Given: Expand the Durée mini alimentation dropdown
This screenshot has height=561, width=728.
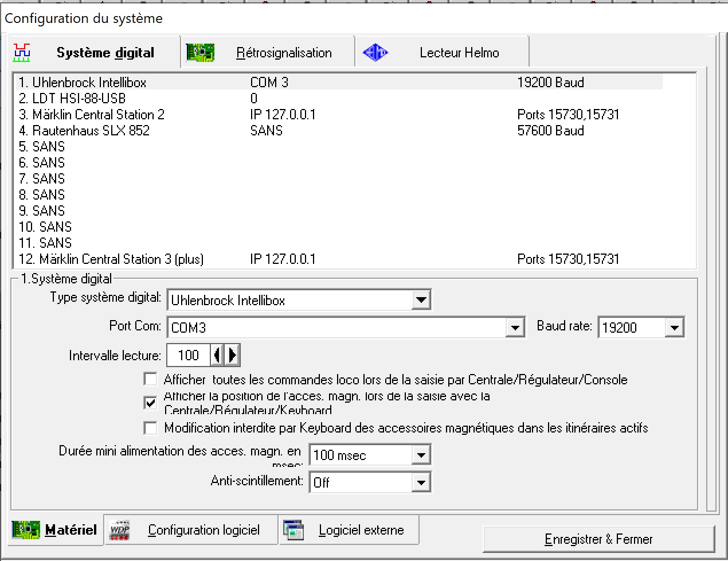Looking at the screenshot, I should point(421,455).
